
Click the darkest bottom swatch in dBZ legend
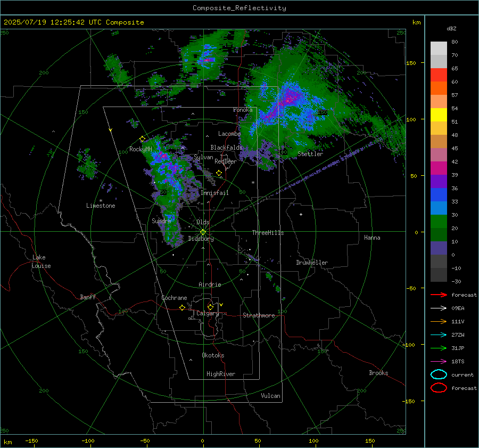pyautogui.click(x=439, y=275)
